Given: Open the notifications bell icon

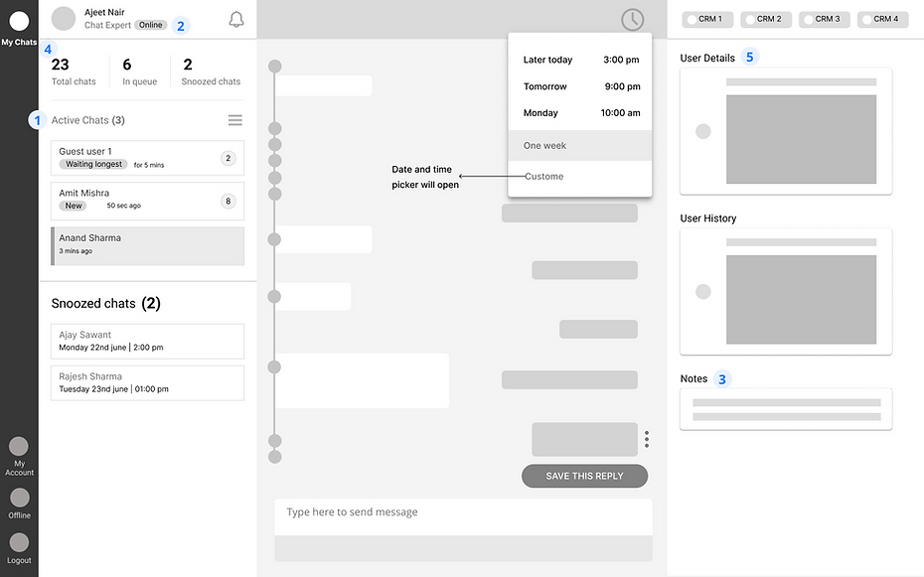Looking at the screenshot, I should (236, 20).
